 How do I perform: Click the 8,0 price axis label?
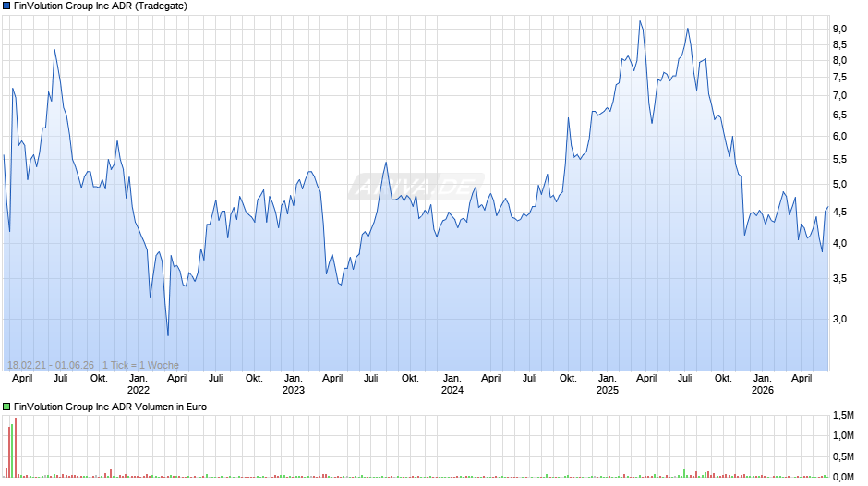point(839,61)
